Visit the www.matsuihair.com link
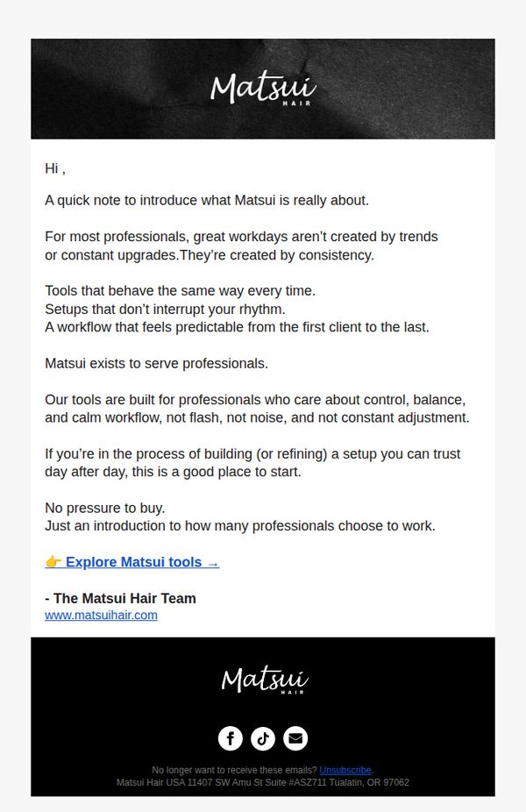 101,616
